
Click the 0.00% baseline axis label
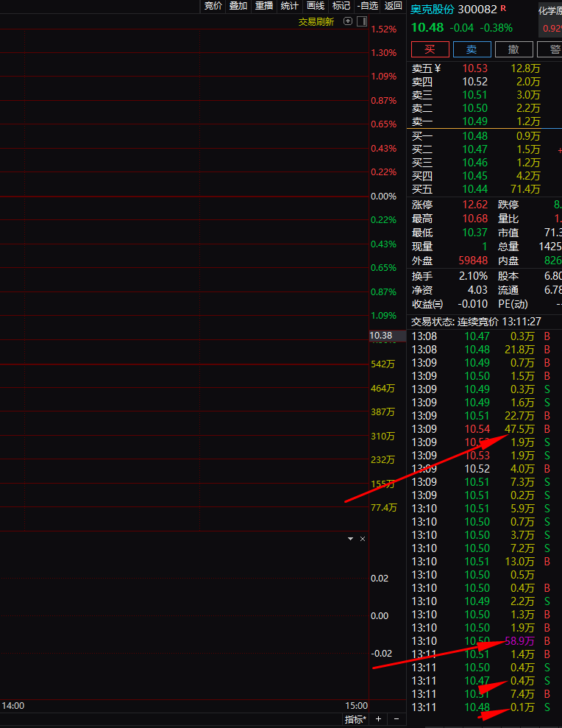tap(384, 197)
